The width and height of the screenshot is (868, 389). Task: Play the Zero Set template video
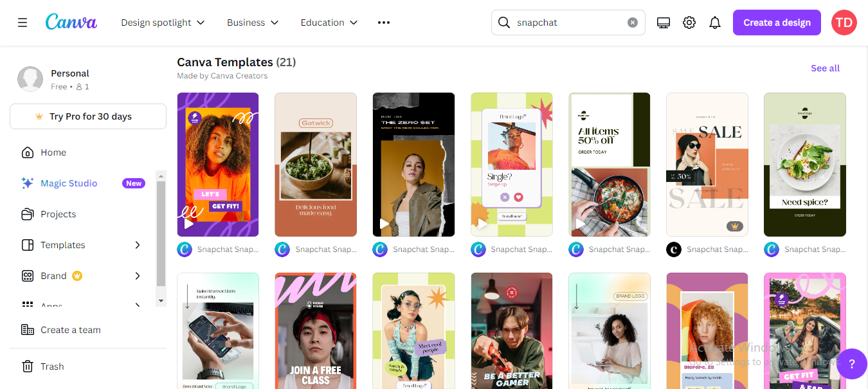[384, 224]
